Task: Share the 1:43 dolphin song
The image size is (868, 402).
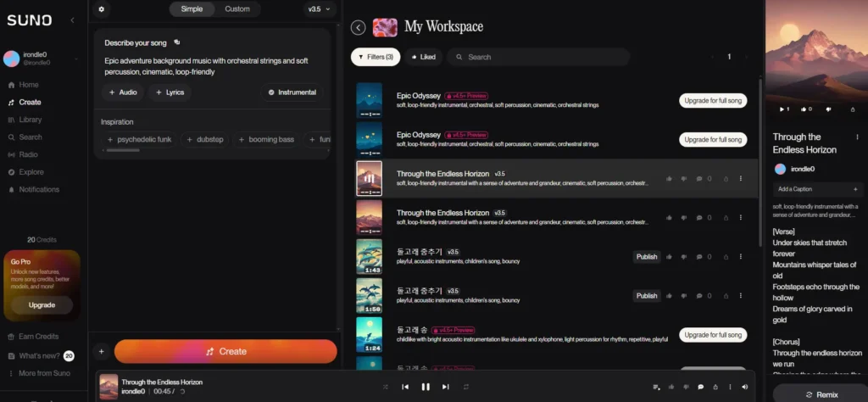Action: (x=726, y=257)
